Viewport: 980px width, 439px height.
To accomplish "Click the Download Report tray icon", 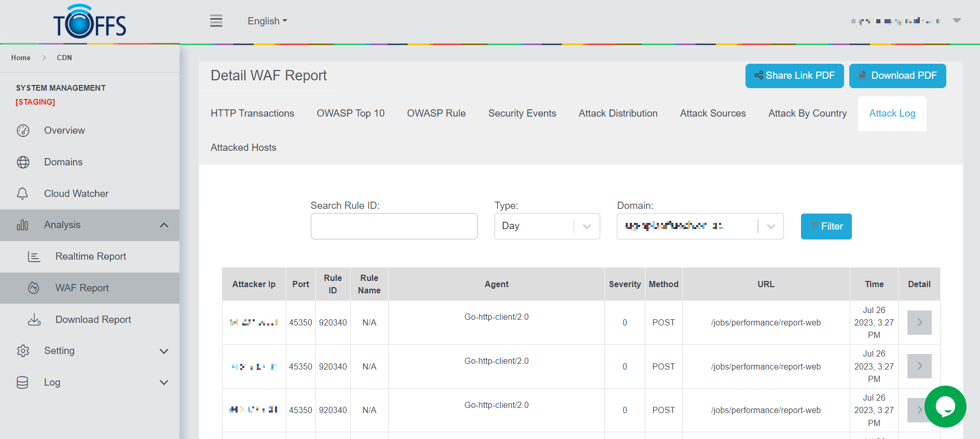I will coord(34,320).
